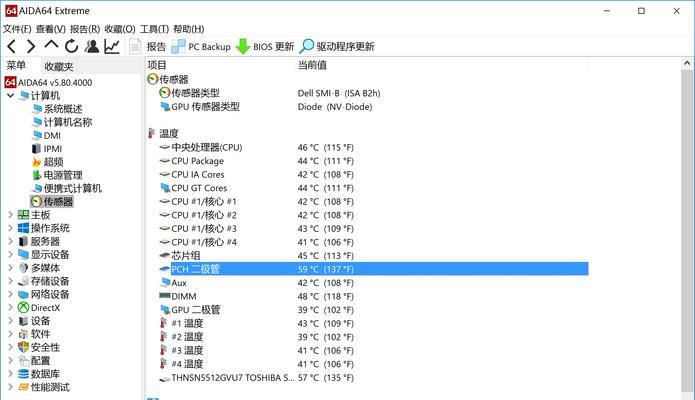Open the 工具(T) menu

(154, 29)
